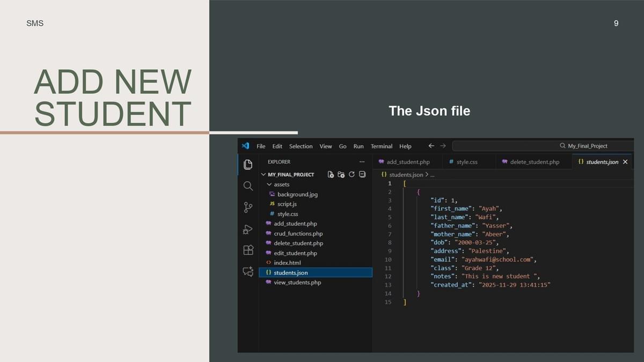Open the Run and Debug view

point(248,229)
